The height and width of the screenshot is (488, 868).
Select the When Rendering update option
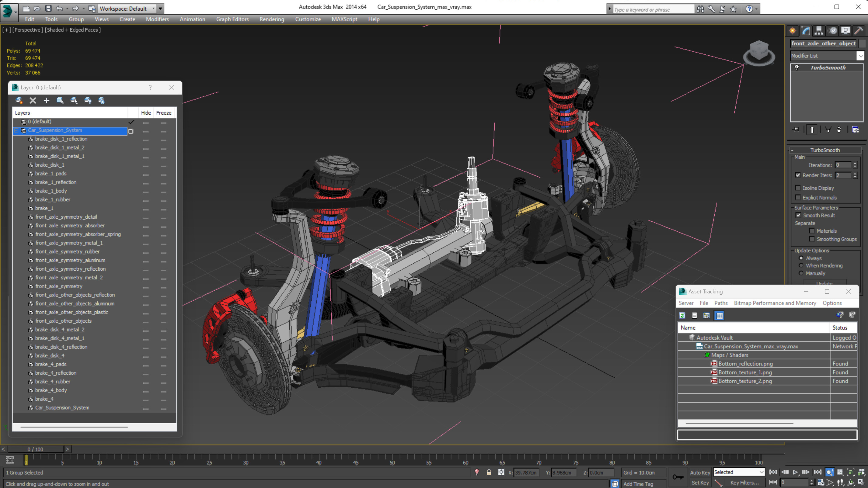(801, 265)
